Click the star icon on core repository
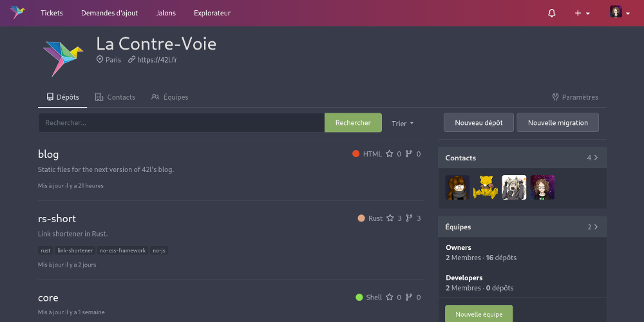The height and width of the screenshot is (322, 644). (390, 297)
